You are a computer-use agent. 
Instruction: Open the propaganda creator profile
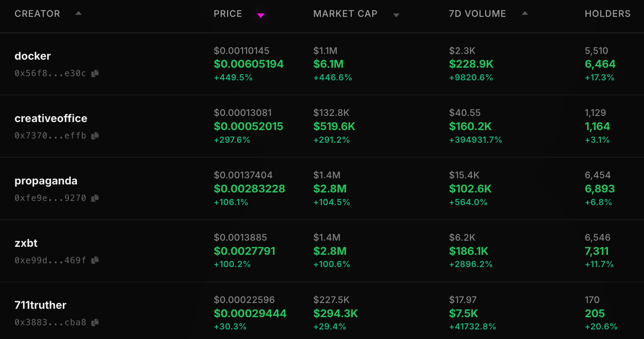pos(46,181)
